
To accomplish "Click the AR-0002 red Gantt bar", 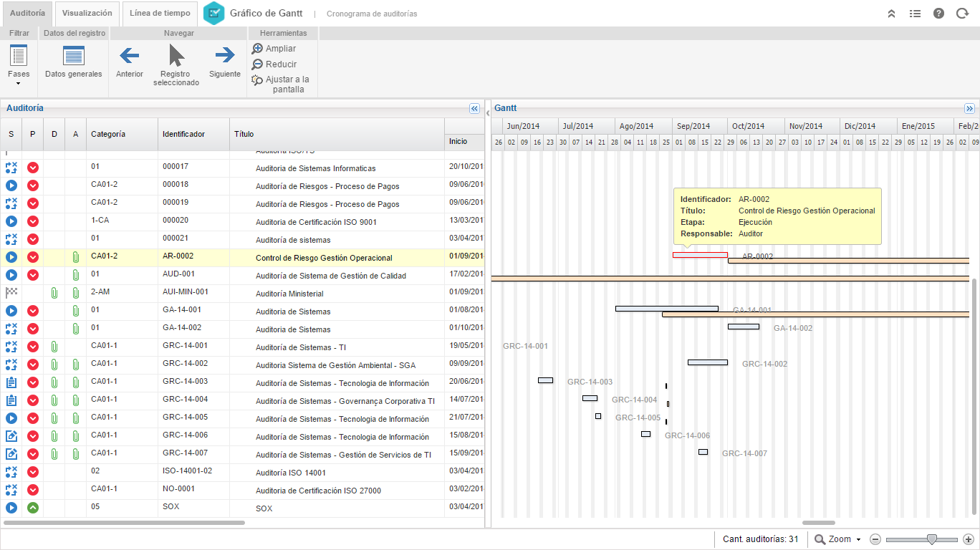I will pos(700,254).
